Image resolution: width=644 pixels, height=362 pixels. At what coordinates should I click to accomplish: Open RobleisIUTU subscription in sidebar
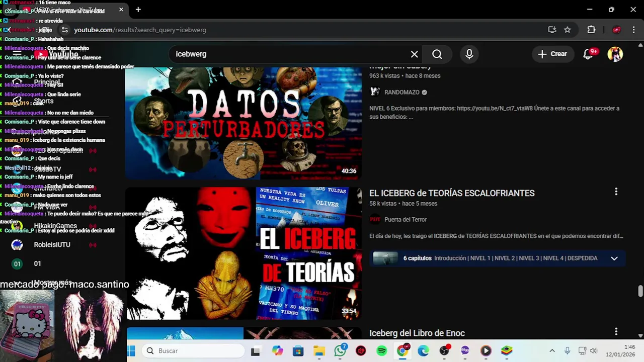point(52,245)
